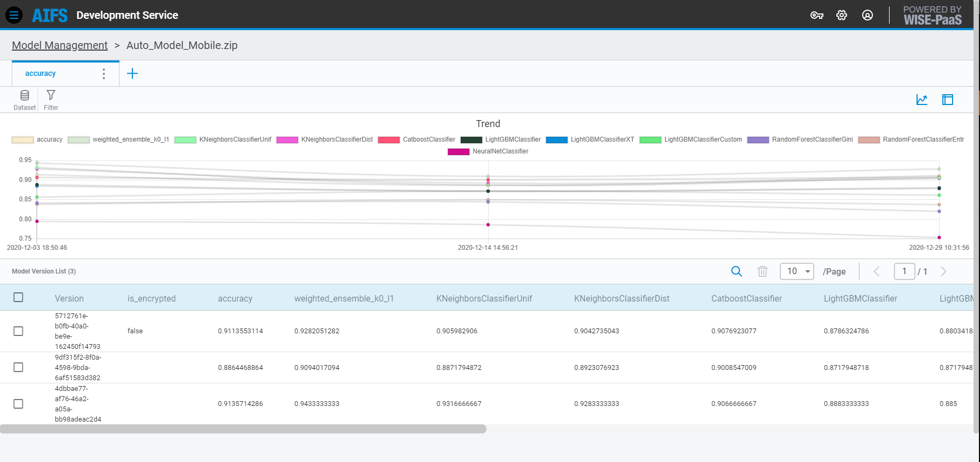Toggle RandomForestClassifierGini legend entry
Image resolution: width=980 pixels, height=462 pixels.
[800, 139]
